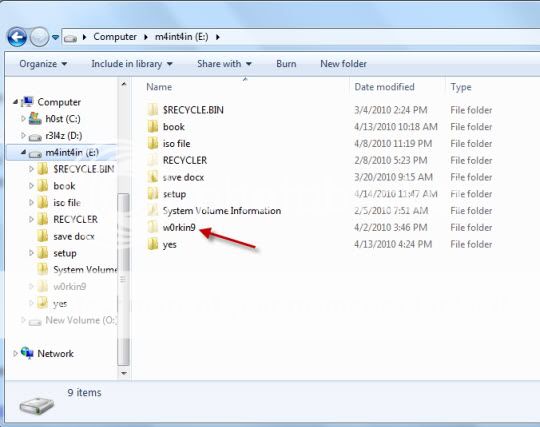Select the yes folder in file list

coord(169,244)
